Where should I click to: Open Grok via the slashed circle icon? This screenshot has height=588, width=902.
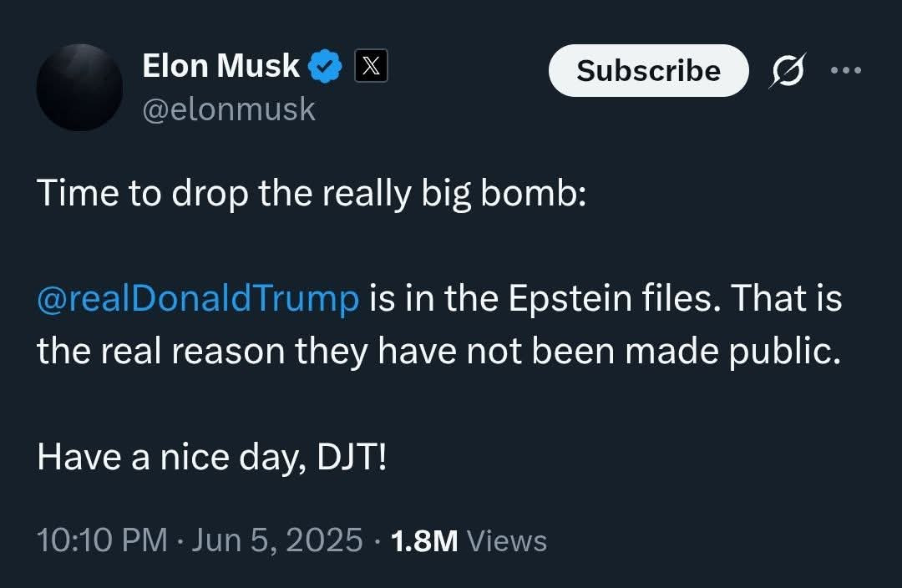[x=786, y=72]
